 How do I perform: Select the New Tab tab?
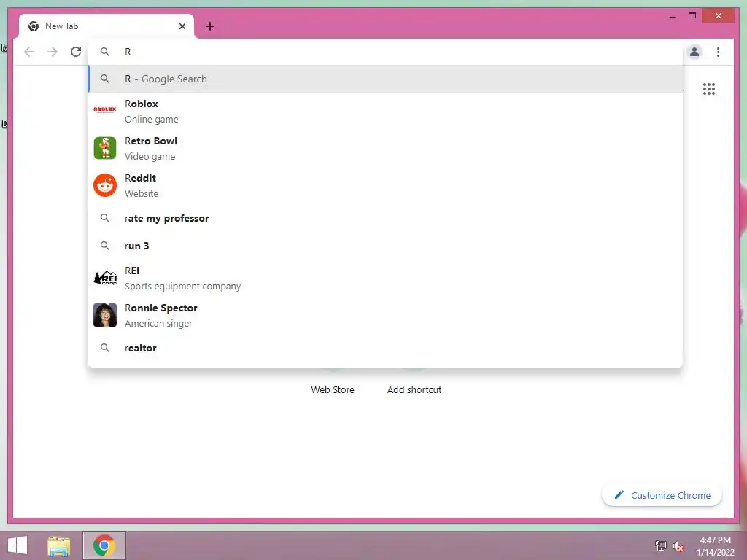click(107, 26)
